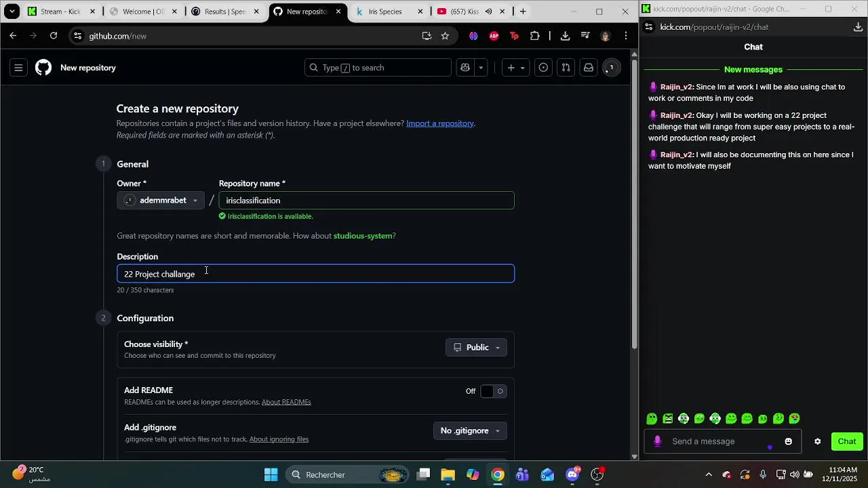Open the Create new plus dropdown
The height and width of the screenshot is (488, 868).
[516, 68]
